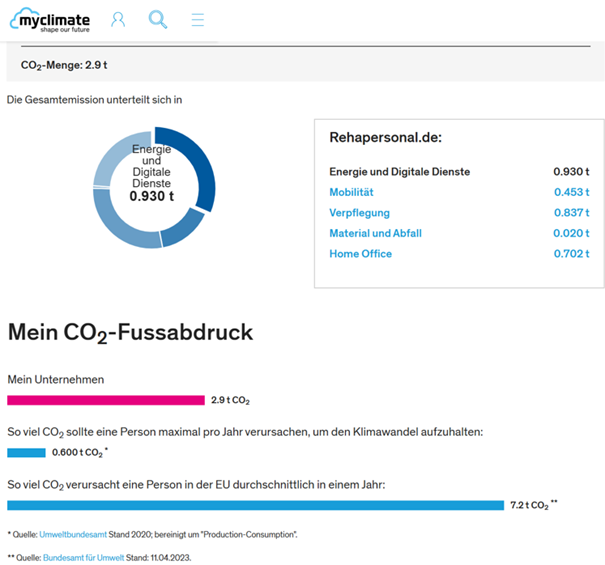Click the 0.453 t Mobilität value
This screenshot has height=565, width=605.
[x=571, y=192]
